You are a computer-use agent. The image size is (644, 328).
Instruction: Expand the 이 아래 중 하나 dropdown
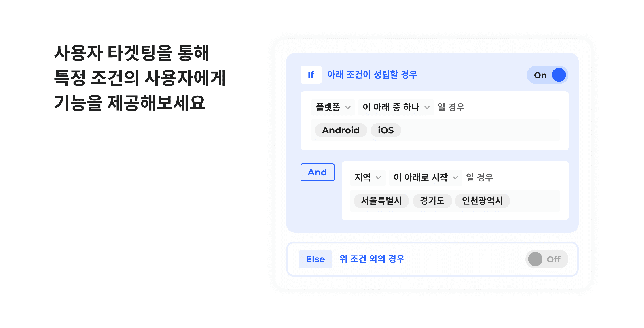(x=396, y=107)
